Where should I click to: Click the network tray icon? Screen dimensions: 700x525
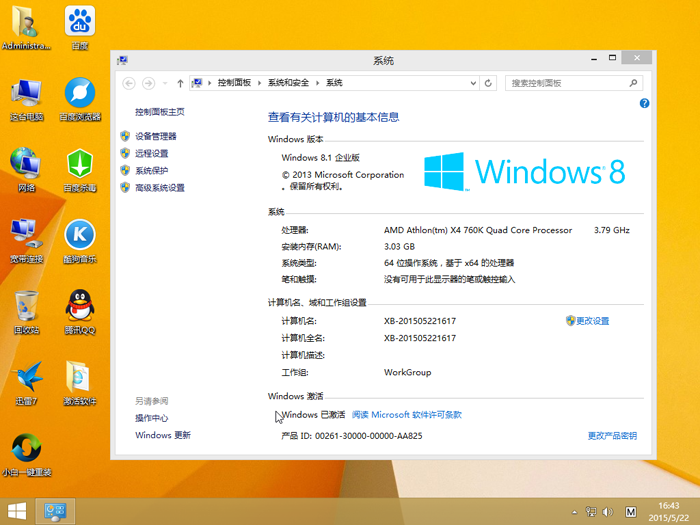click(x=591, y=512)
